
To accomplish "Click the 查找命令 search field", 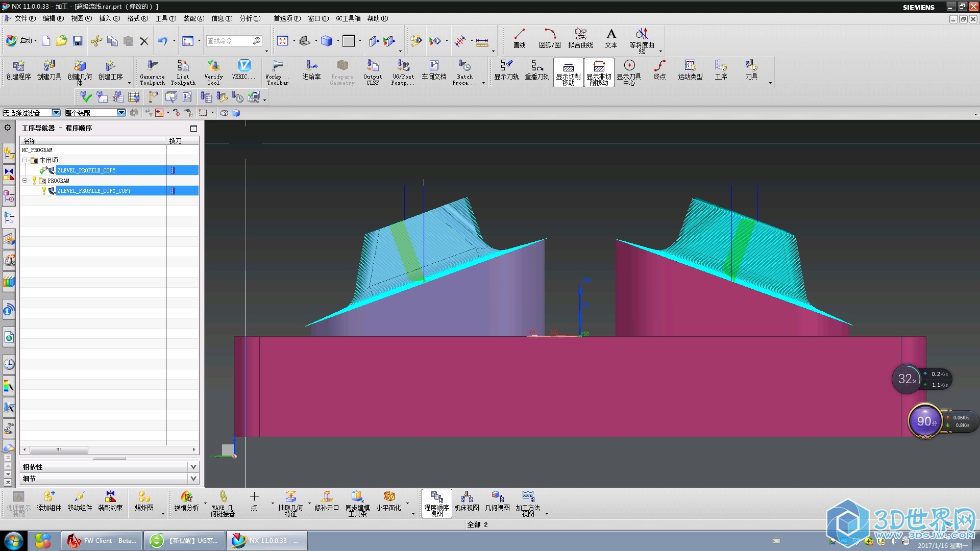I will point(230,41).
